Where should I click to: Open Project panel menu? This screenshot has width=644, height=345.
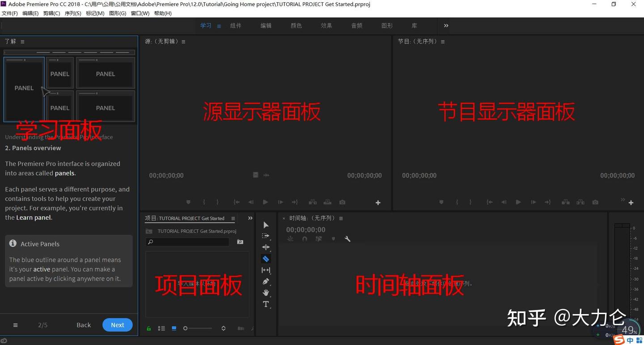coord(233,218)
